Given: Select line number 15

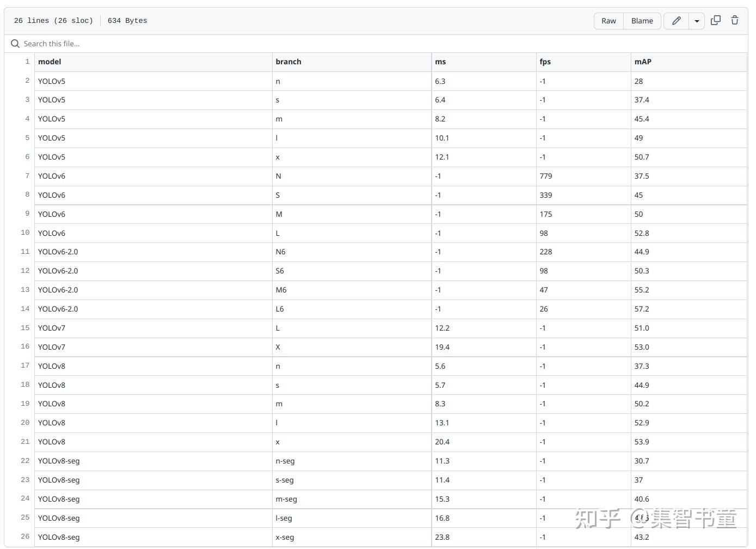Looking at the screenshot, I should 25,328.
